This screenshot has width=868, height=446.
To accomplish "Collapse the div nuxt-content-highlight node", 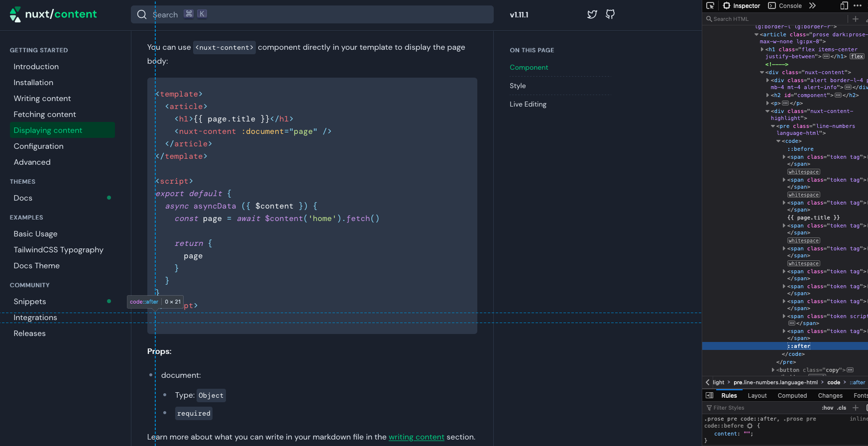I will tap(767, 111).
